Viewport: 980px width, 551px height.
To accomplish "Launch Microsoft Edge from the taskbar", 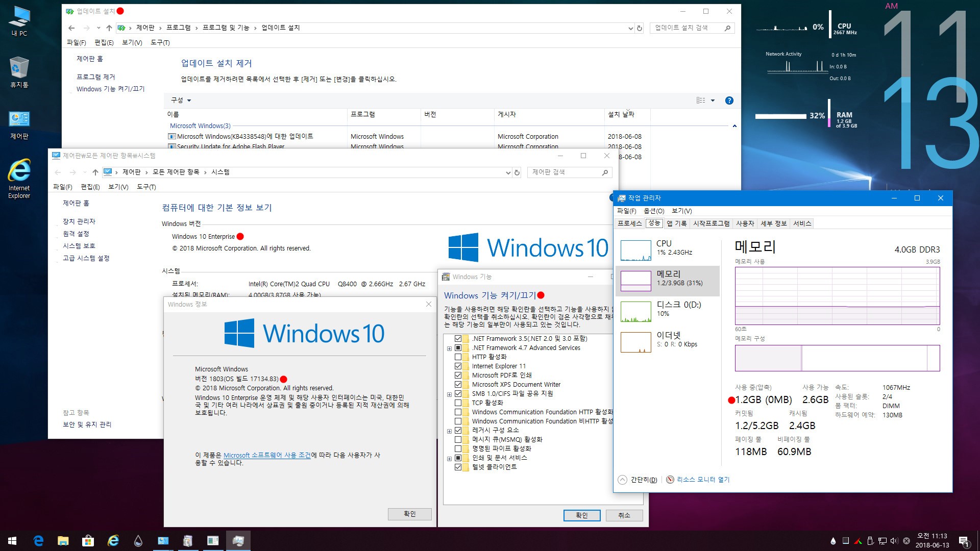I will tap(38, 541).
